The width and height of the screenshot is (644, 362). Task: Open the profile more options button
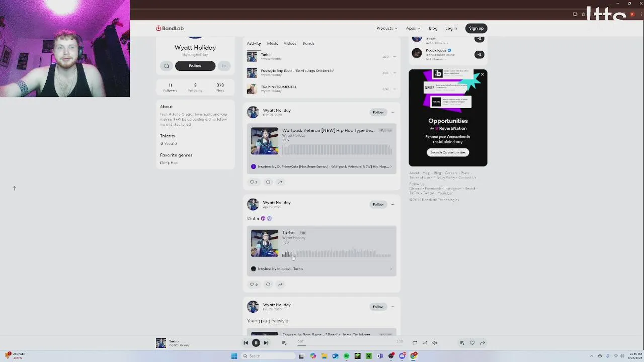point(224,66)
